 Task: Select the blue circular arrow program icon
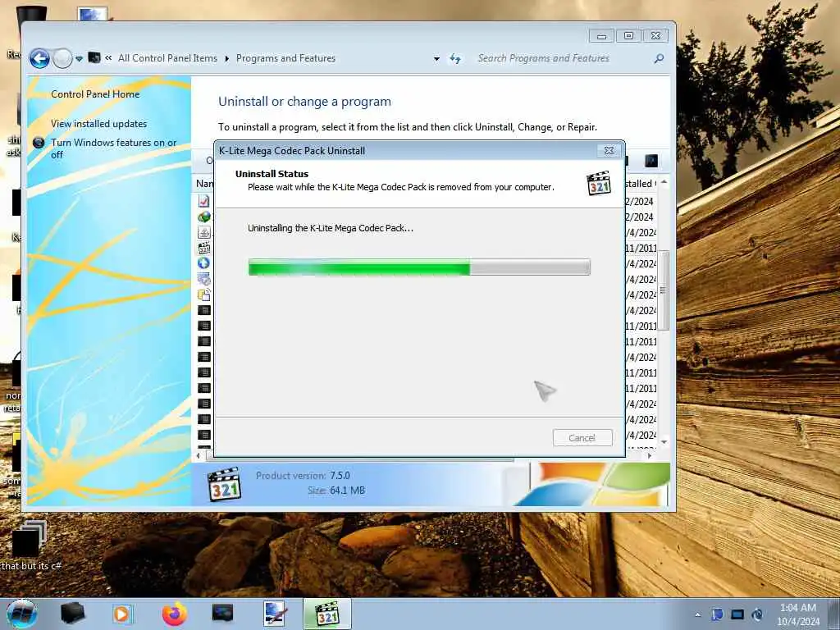coord(204,263)
